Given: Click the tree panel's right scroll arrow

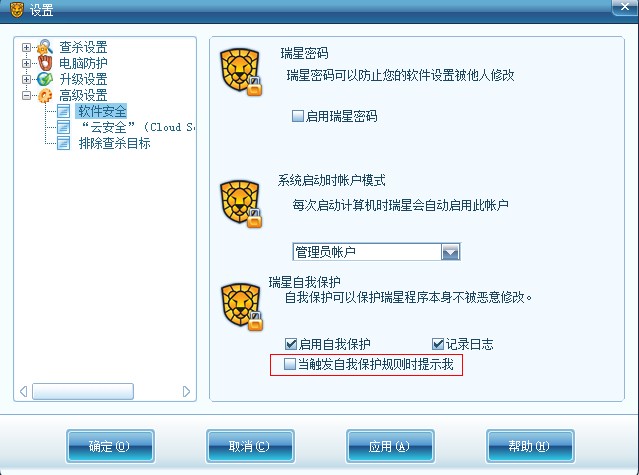Looking at the screenshot, I should (x=186, y=391).
